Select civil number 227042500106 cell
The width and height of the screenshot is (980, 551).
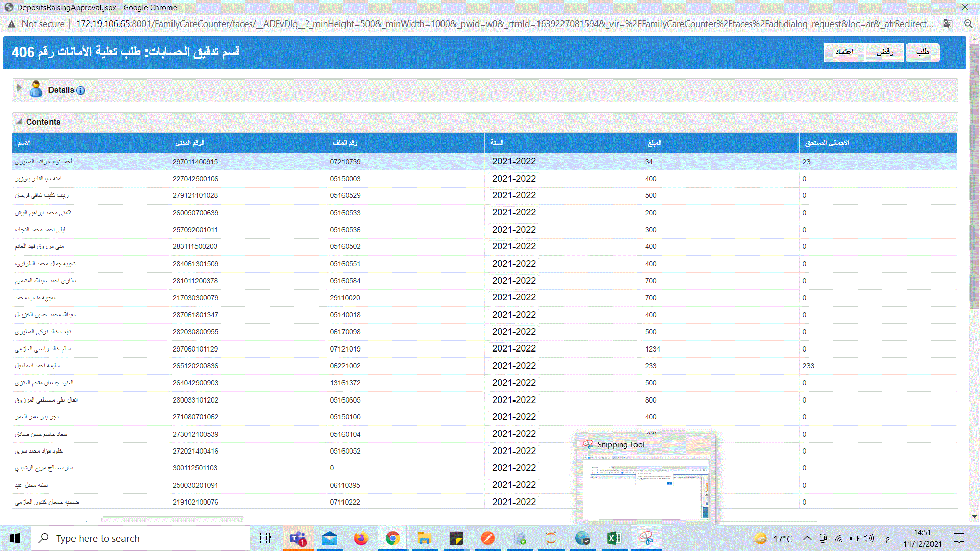(248, 179)
